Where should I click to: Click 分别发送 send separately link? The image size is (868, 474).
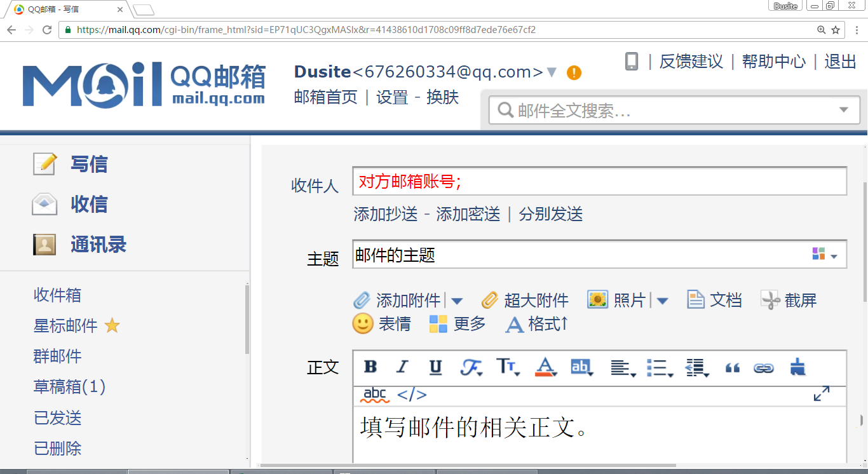pyautogui.click(x=551, y=214)
